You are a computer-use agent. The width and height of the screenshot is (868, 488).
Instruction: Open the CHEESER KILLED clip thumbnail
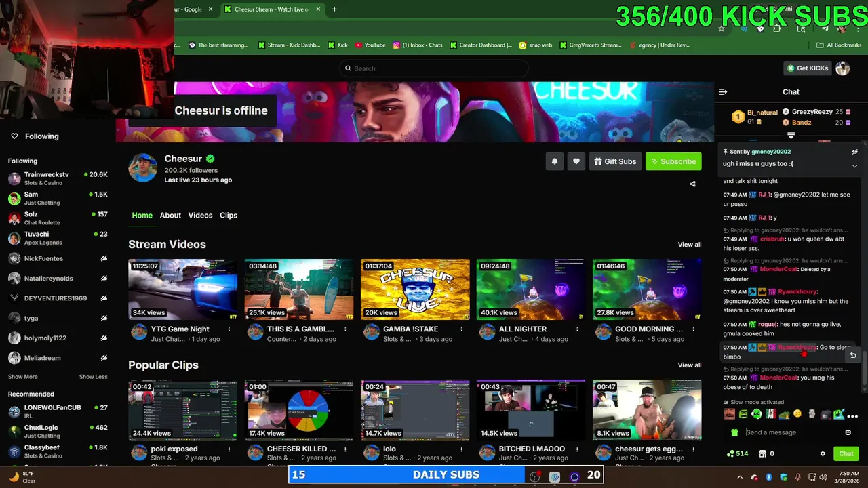[x=299, y=410]
